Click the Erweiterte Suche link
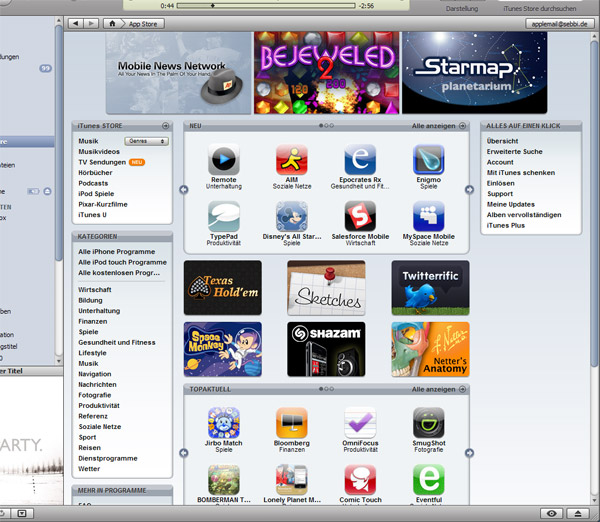 tap(514, 152)
